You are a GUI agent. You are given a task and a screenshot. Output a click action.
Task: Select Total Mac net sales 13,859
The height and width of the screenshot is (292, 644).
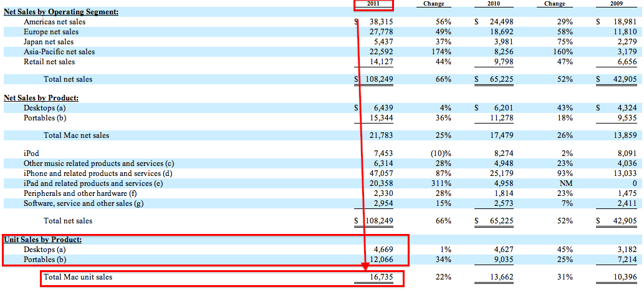pyautogui.click(x=624, y=135)
